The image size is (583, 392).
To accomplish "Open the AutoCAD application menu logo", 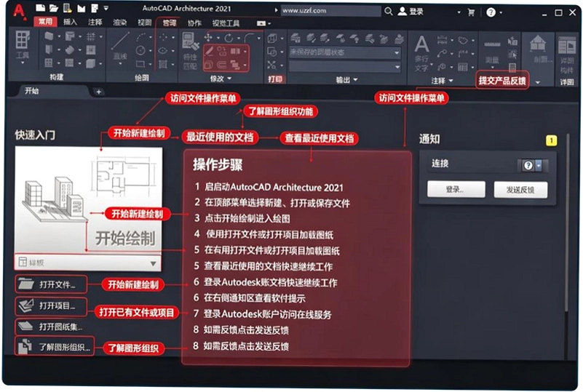I will pos(19,10).
